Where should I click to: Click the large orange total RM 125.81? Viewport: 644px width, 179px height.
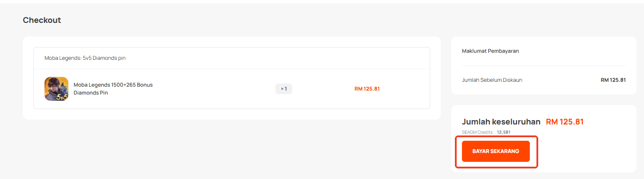(565, 122)
